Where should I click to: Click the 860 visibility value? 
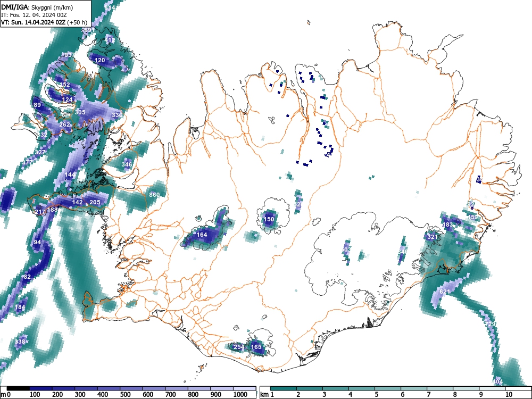(154, 195)
